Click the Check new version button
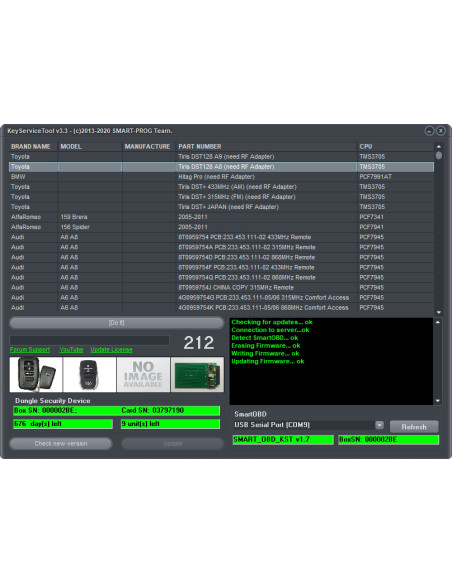Image resolution: width=452 pixels, height=584 pixels. pos(61,444)
